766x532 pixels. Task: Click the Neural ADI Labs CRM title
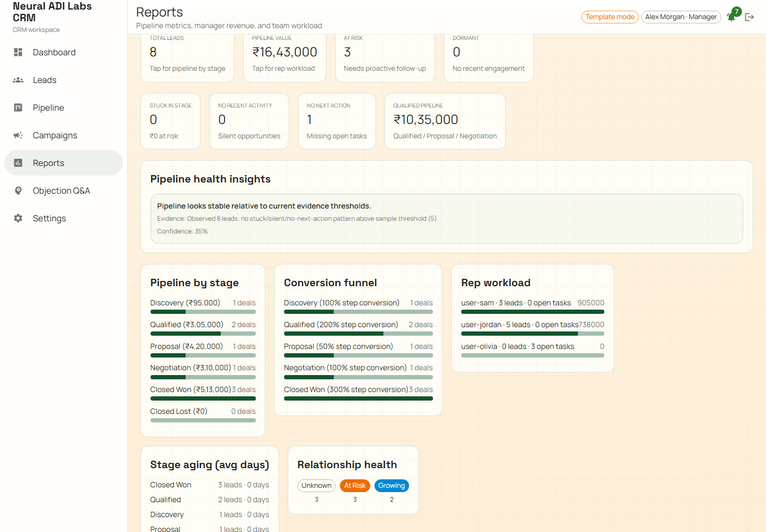coord(52,12)
